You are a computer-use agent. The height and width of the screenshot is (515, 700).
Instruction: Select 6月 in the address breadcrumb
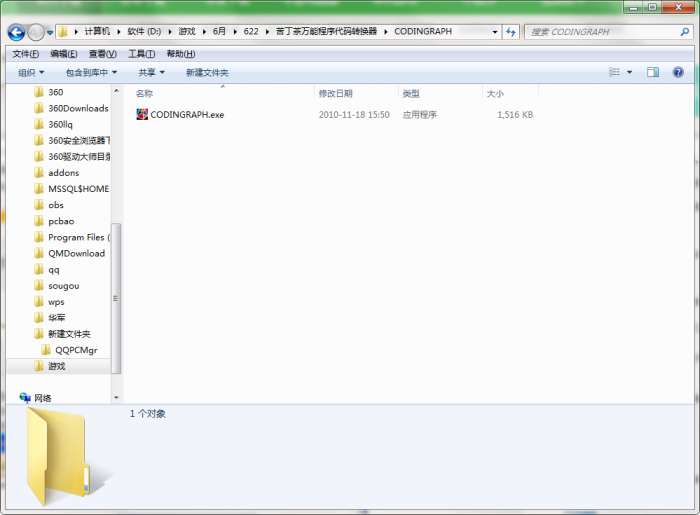[x=219, y=31]
